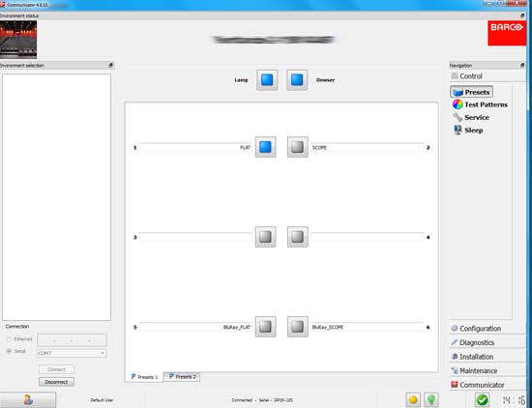The height and width of the screenshot is (408, 532).
Task: Open the Service section
Action: tap(471, 117)
